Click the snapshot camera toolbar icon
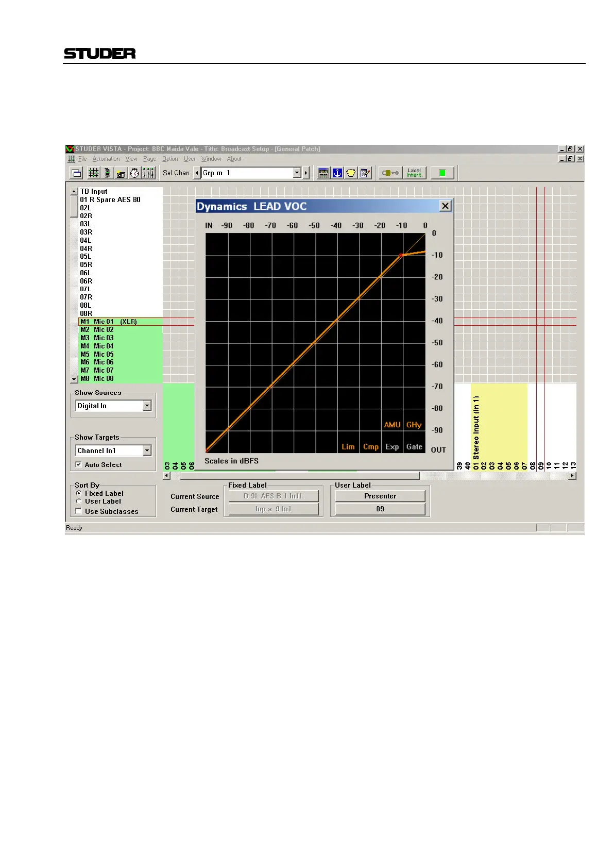Image resolution: width=613 pixels, height=868 pixels. click(121, 173)
